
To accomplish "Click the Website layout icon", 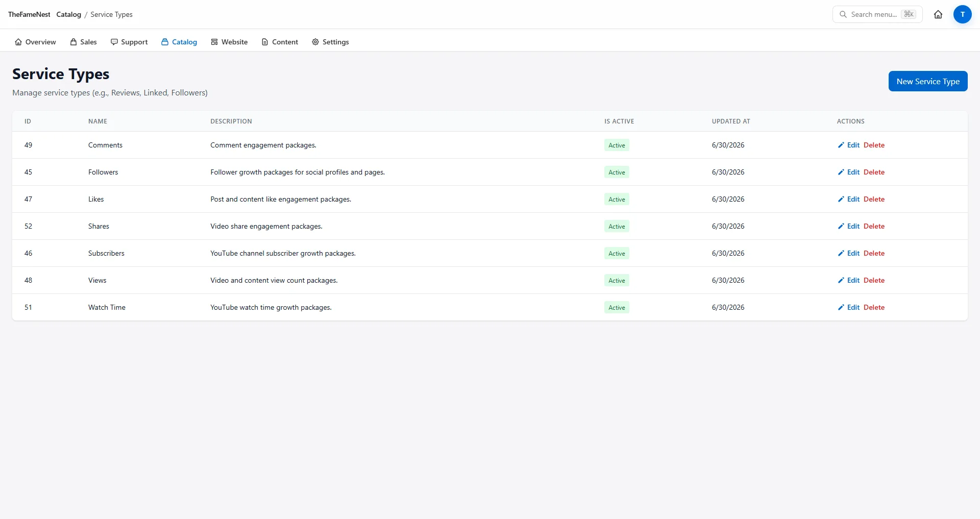I will point(214,42).
